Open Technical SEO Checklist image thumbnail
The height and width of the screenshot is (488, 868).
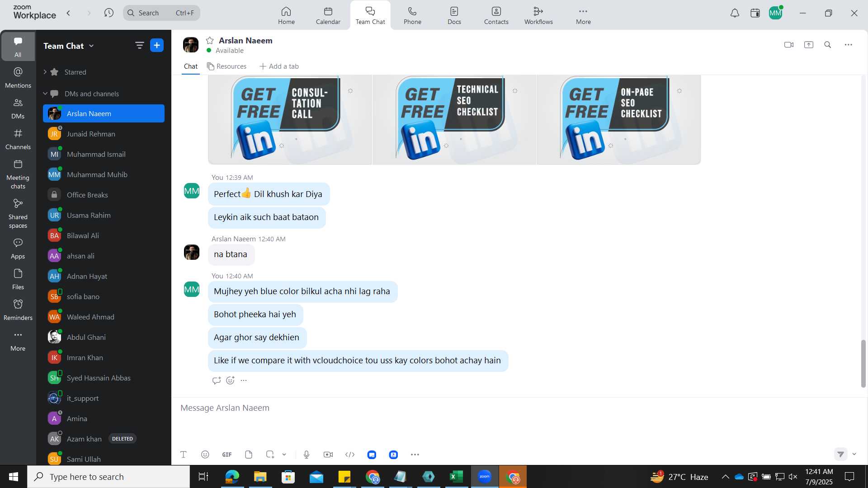(454, 120)
